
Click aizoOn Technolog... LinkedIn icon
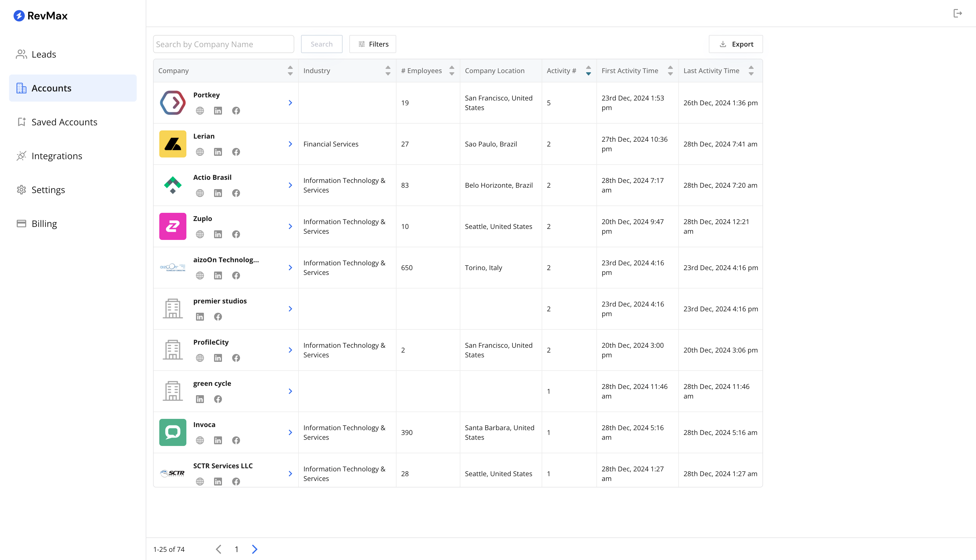(218, 275)
